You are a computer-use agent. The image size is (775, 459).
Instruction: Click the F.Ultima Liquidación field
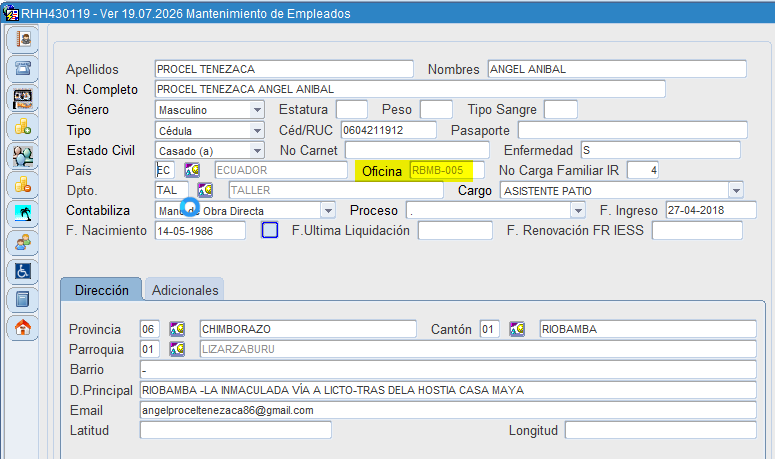point(455,230)
